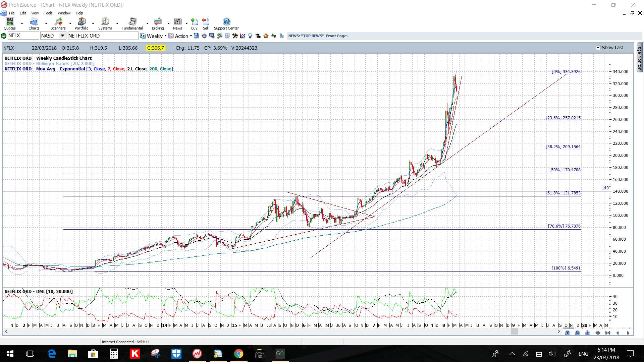
Task: Open the hammer tools icon
Action: click(235, 36)
